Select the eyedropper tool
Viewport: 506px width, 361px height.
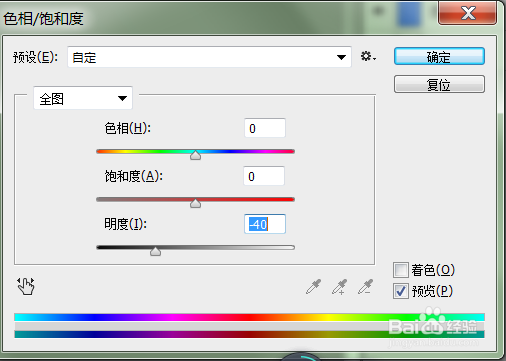(x=313, y=287)
